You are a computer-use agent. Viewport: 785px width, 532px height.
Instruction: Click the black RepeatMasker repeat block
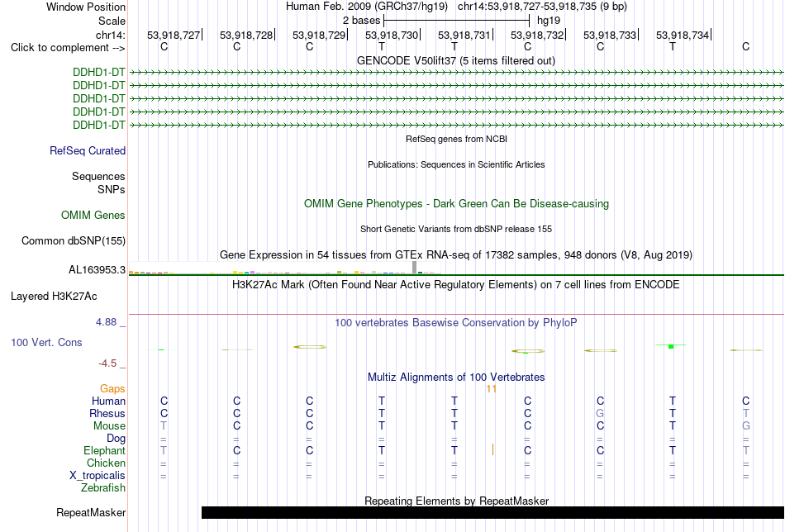point(492,512)
